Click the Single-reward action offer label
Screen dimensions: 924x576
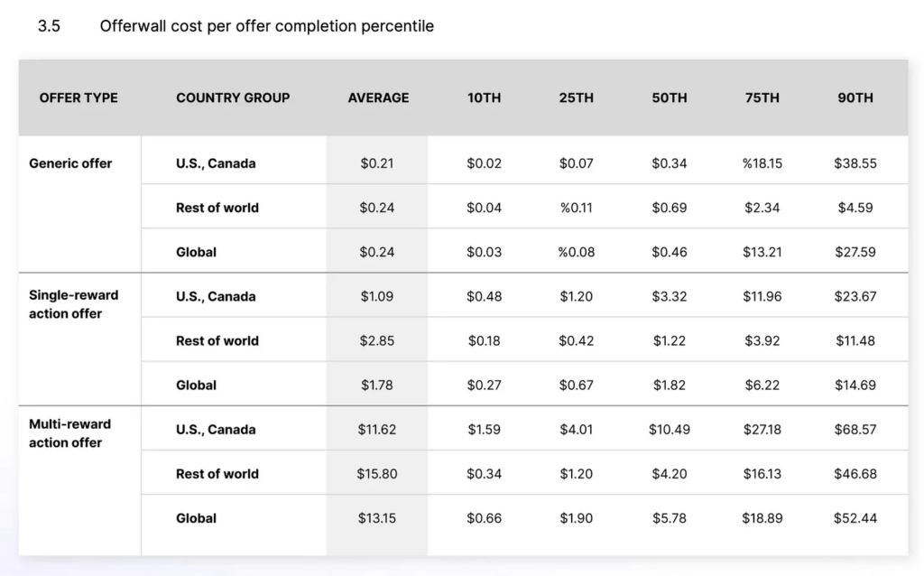point(73,304)
